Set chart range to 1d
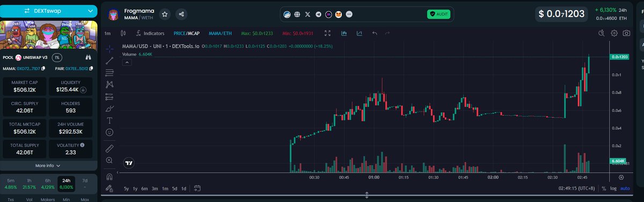The image size is (644, 202). tap(184, 189)
